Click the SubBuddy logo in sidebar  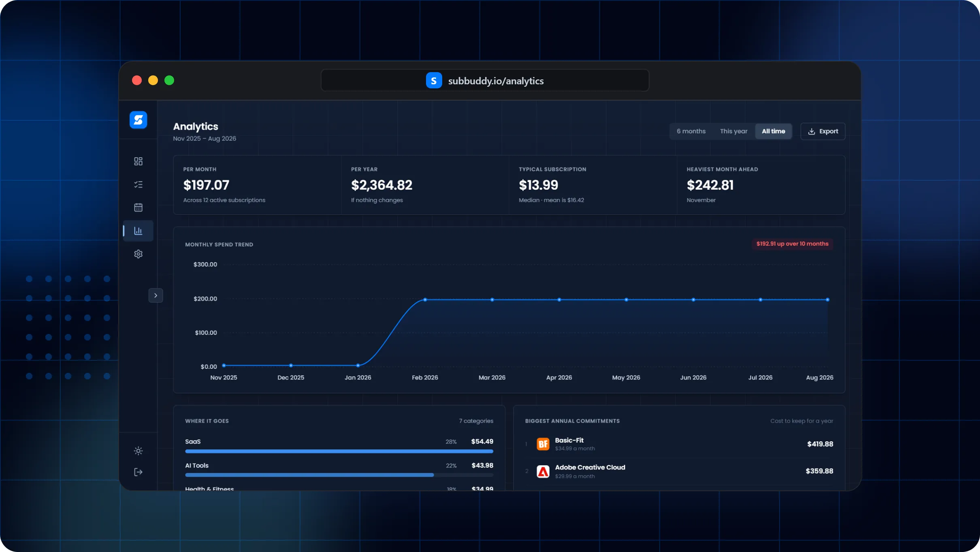tap(138, 120)
